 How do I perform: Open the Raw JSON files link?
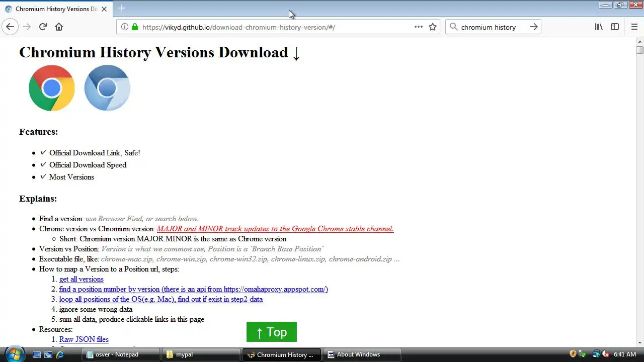click(x=84, y=339)
